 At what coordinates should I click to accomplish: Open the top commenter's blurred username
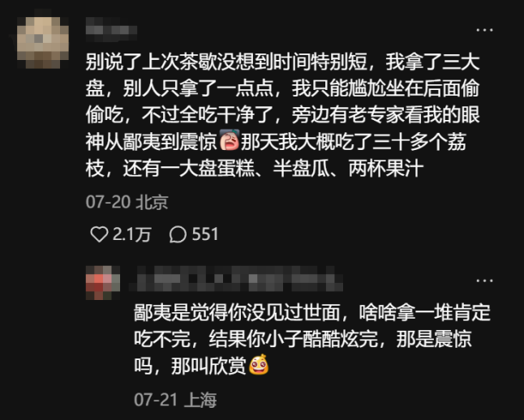point(111,29)
